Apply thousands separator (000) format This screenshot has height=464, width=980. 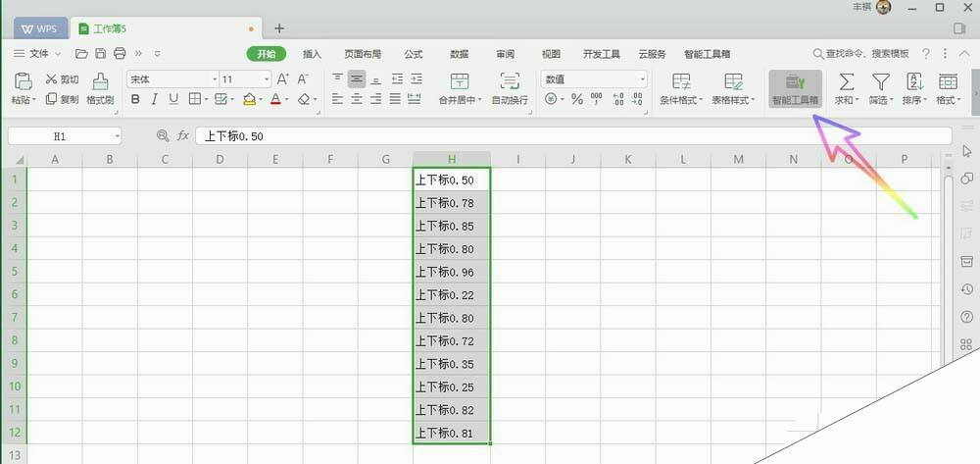596,99
